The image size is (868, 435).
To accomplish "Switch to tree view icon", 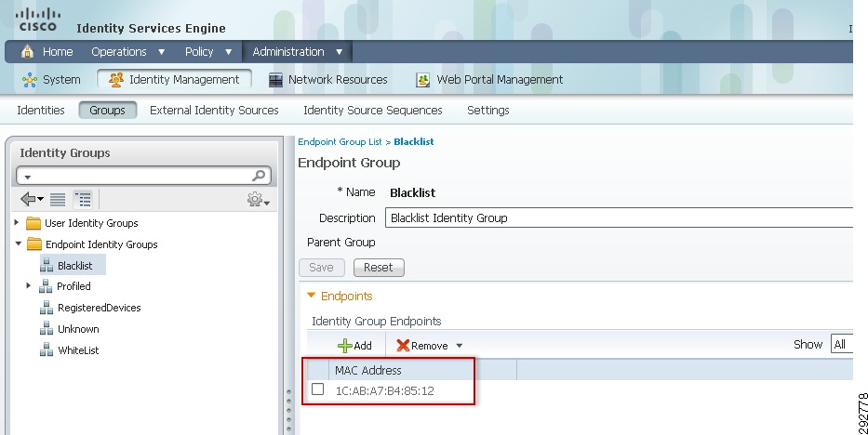I will coord(83,199).
